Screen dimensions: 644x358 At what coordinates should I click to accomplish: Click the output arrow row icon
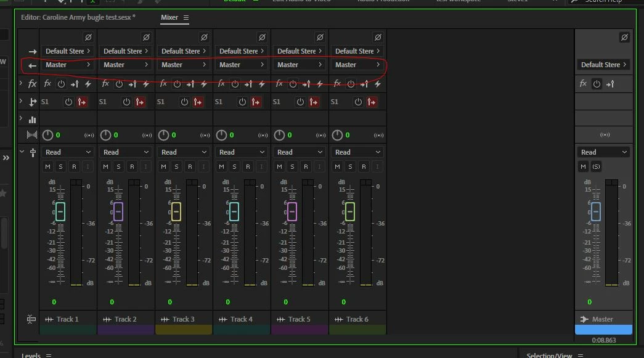point(33,66)
